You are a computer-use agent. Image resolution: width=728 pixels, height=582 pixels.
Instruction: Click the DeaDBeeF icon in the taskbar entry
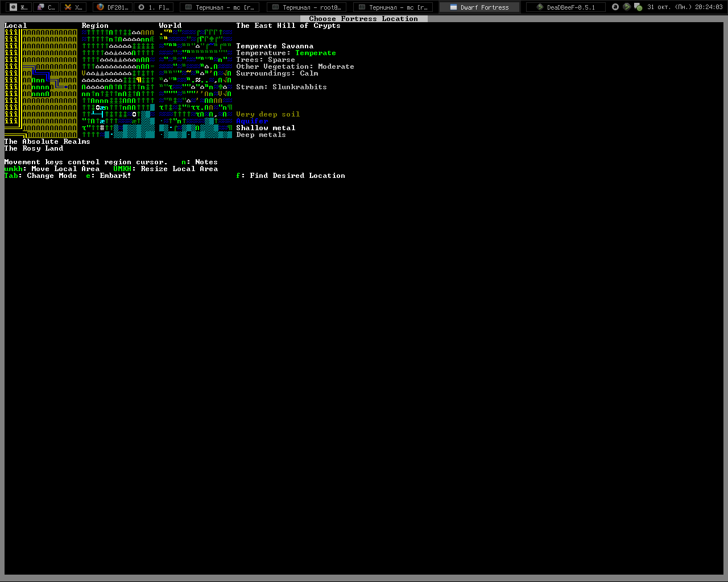coord(540,7)
